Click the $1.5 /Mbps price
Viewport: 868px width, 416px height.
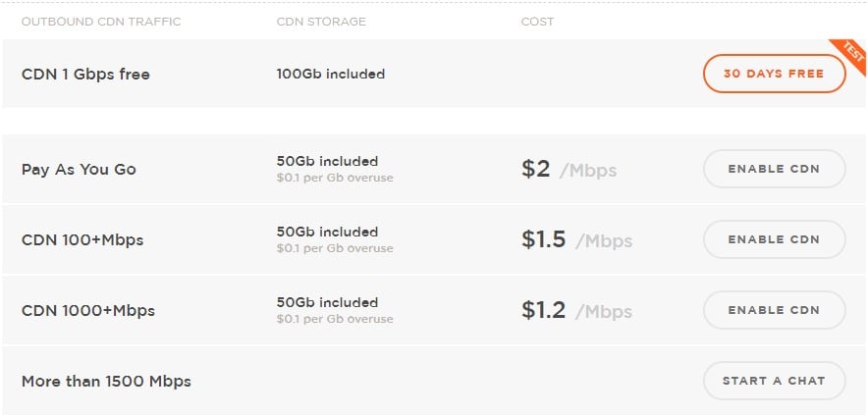coord(576,239)
